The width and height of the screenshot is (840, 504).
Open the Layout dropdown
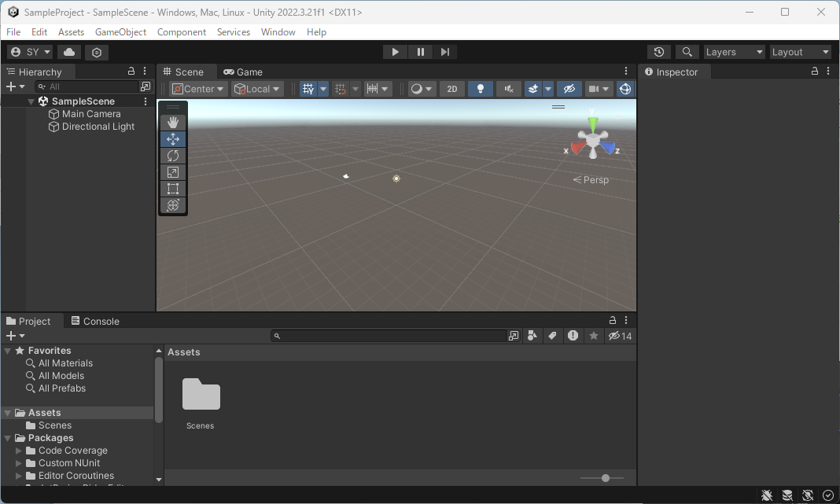[x=801, y=52]
